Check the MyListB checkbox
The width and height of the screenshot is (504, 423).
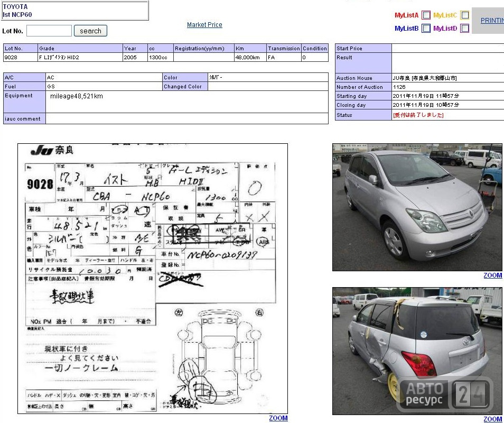pyautogui.click(x=426, y=29)
